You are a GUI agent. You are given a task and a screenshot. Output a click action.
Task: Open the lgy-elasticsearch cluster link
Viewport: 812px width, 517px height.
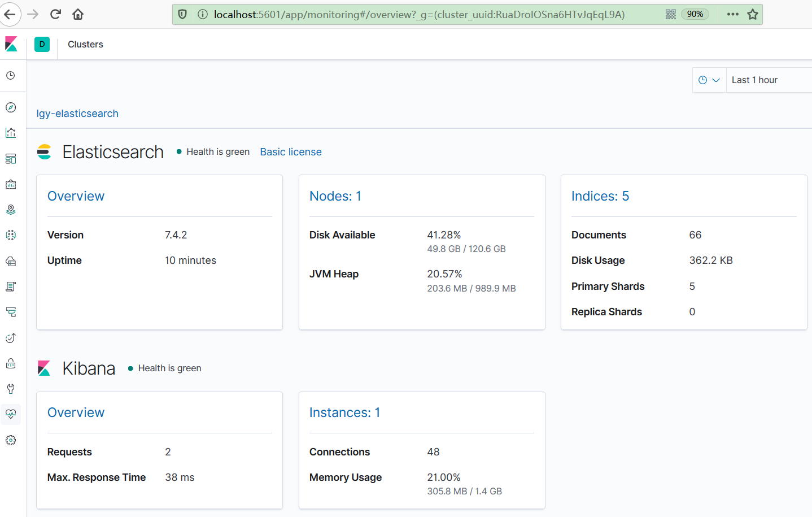point(77,114)
